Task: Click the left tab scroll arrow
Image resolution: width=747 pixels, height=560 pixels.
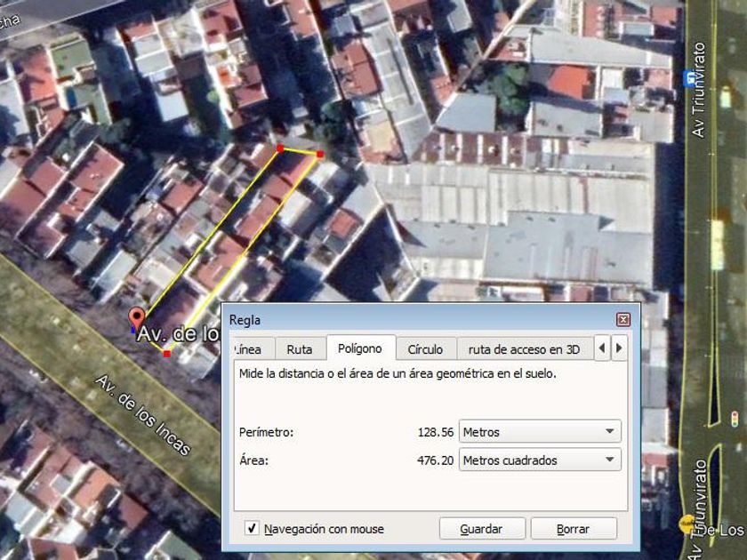Action: (x=602, y=348)
